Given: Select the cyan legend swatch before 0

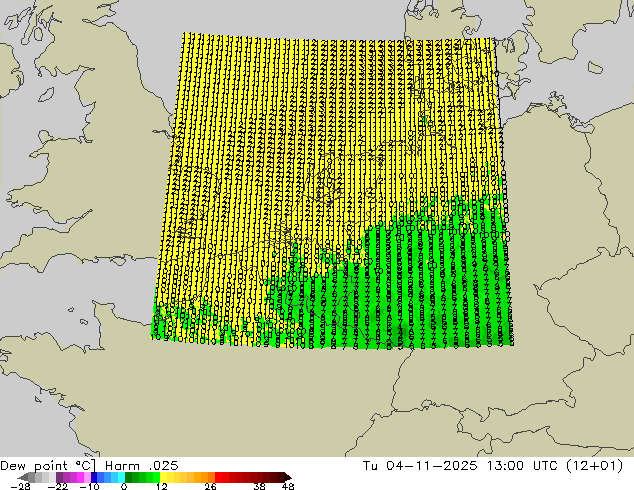Looking at the screenshot, I should coord(121,477).
